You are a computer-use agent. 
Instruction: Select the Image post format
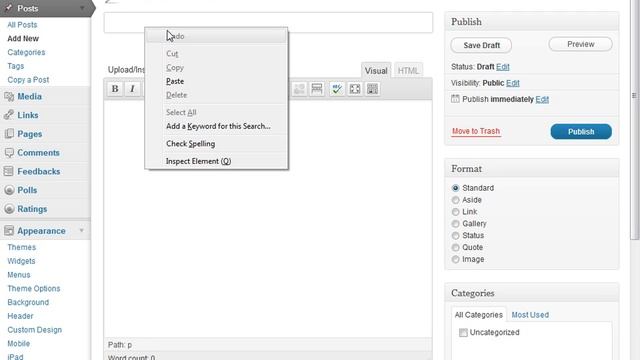coord(456,259)
